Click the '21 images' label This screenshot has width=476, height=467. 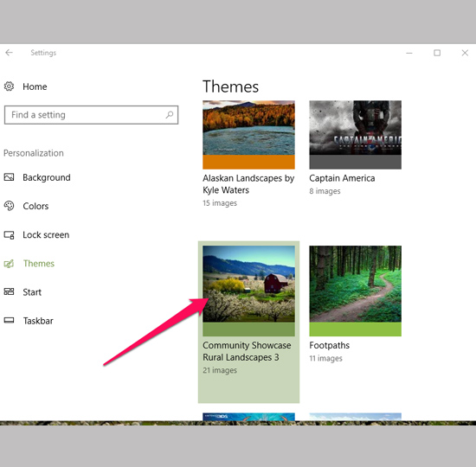tap(220, 370)
